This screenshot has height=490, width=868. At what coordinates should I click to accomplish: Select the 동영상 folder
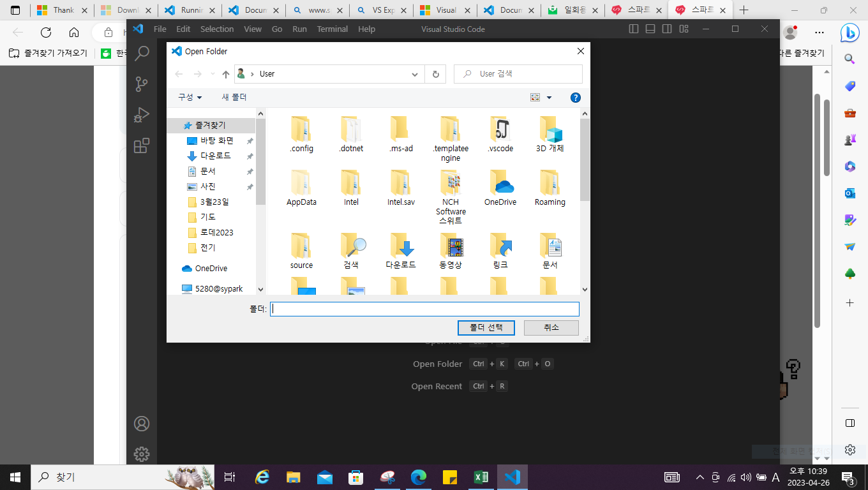pos(451,251)
